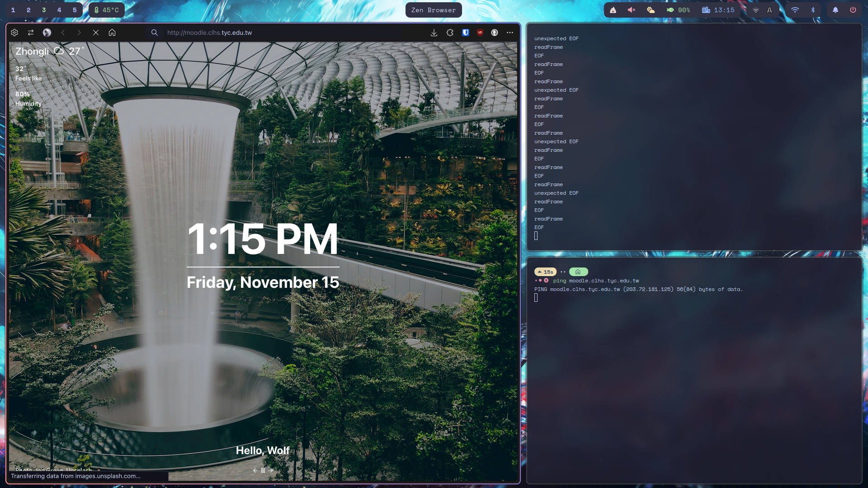Image resolution: width=868 pixels, height=488 pixels.
Task: Click the Friday, November 15 date
Action: (x=263, y=282)
